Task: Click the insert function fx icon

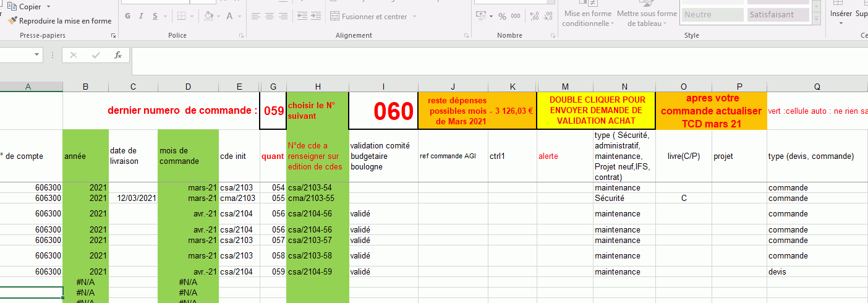Action: (x=118, y=55)
